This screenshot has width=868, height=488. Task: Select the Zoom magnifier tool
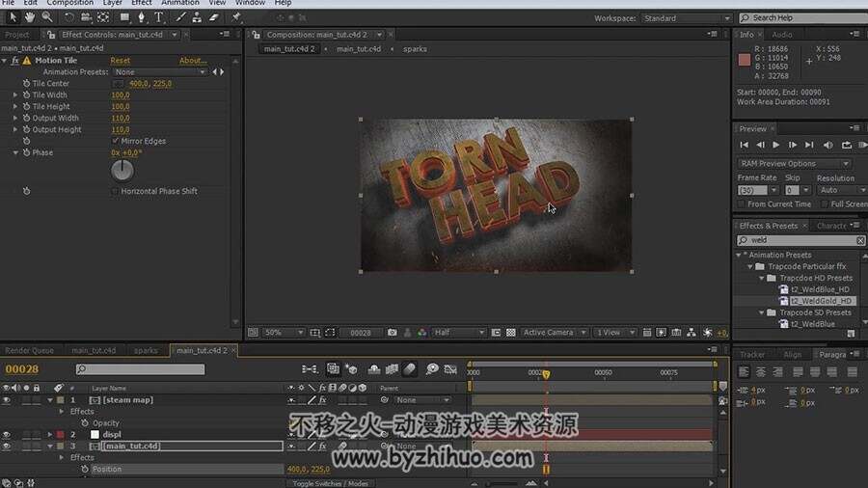(47, 17)
